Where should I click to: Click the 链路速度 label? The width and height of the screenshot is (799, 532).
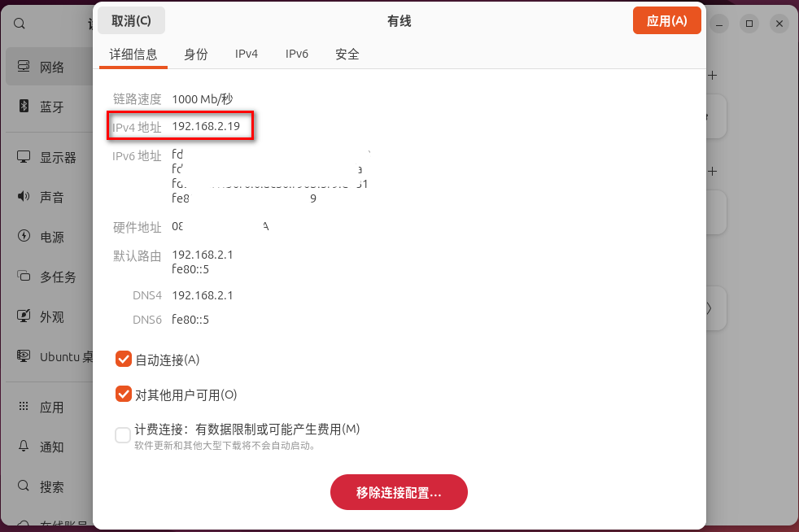coord(137,99)
